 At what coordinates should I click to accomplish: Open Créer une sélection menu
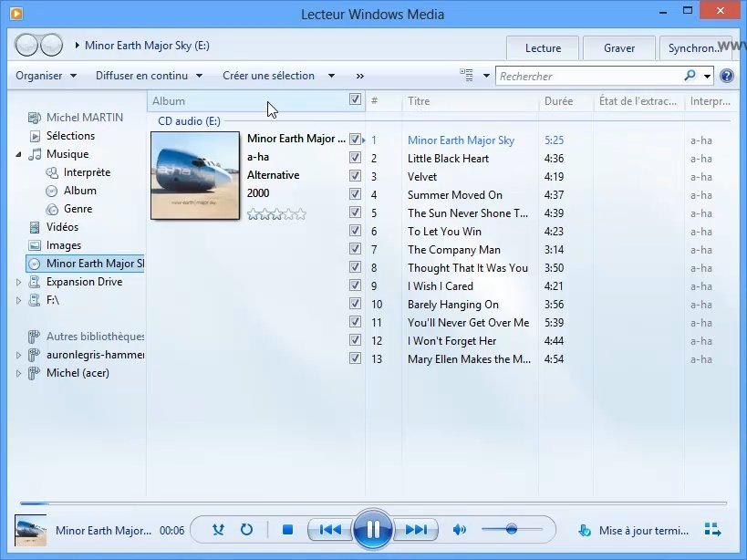click(x=278, y=76)
